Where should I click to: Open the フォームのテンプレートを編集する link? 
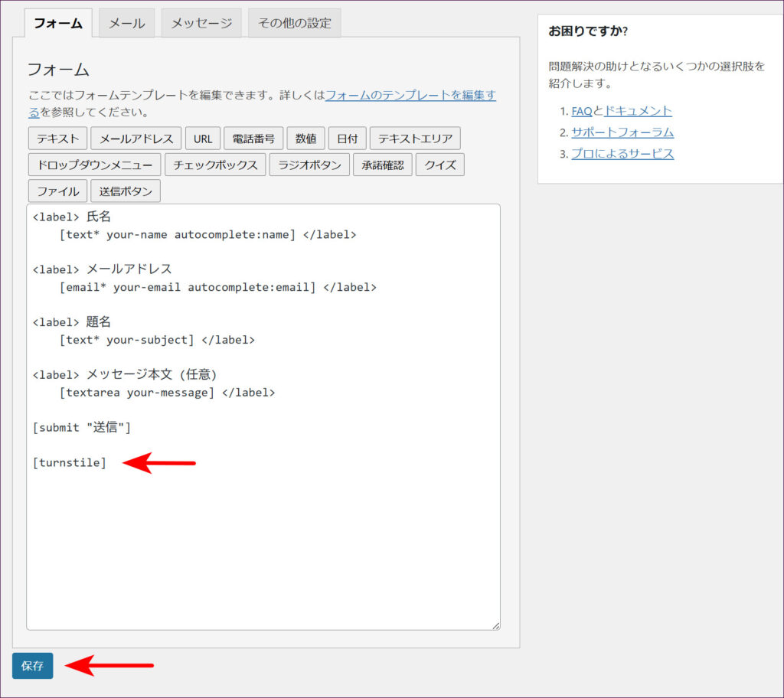tap(410, 96)
